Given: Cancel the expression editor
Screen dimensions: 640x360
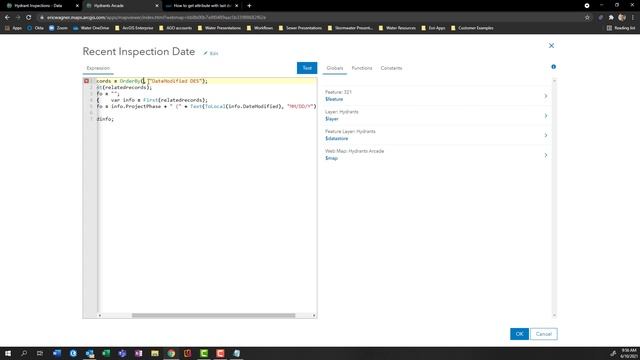Looking at the screenshot, I should tap(544, 334).
